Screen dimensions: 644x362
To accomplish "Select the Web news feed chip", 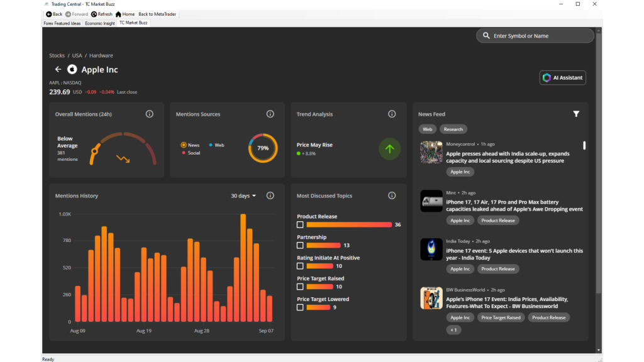I will tap(428, 129).
